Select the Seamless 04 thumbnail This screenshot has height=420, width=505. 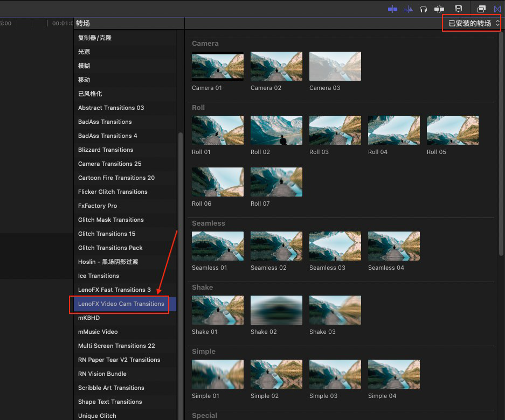click(394, 246)
